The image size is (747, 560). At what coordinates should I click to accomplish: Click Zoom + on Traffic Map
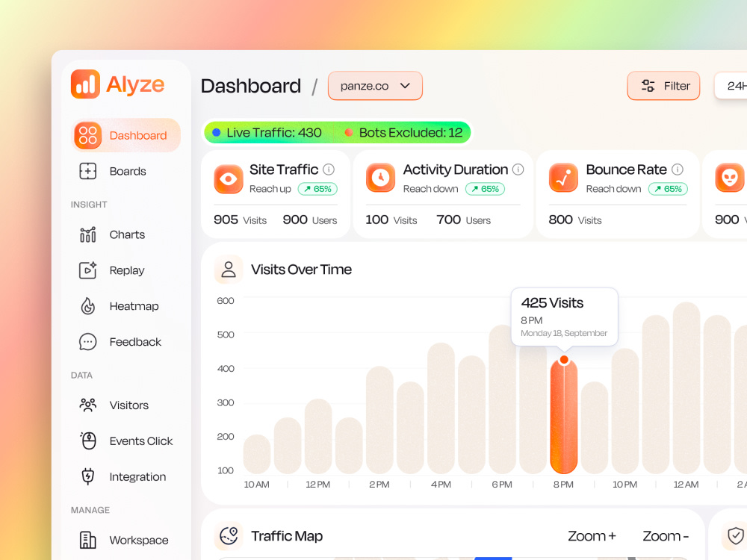592,536
